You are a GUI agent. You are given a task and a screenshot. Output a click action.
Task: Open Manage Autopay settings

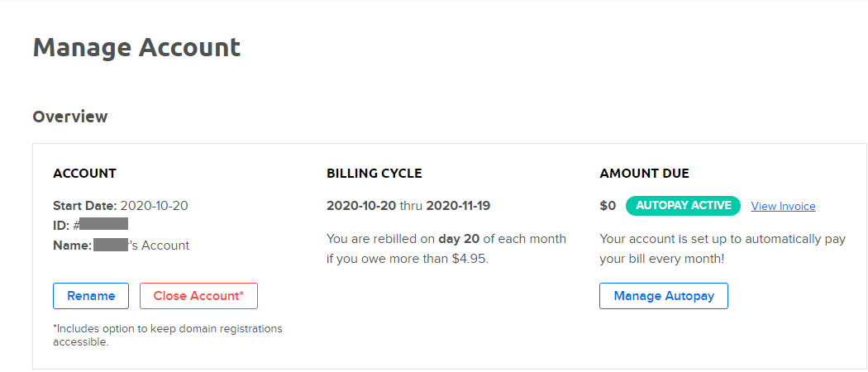pos(663,296)
